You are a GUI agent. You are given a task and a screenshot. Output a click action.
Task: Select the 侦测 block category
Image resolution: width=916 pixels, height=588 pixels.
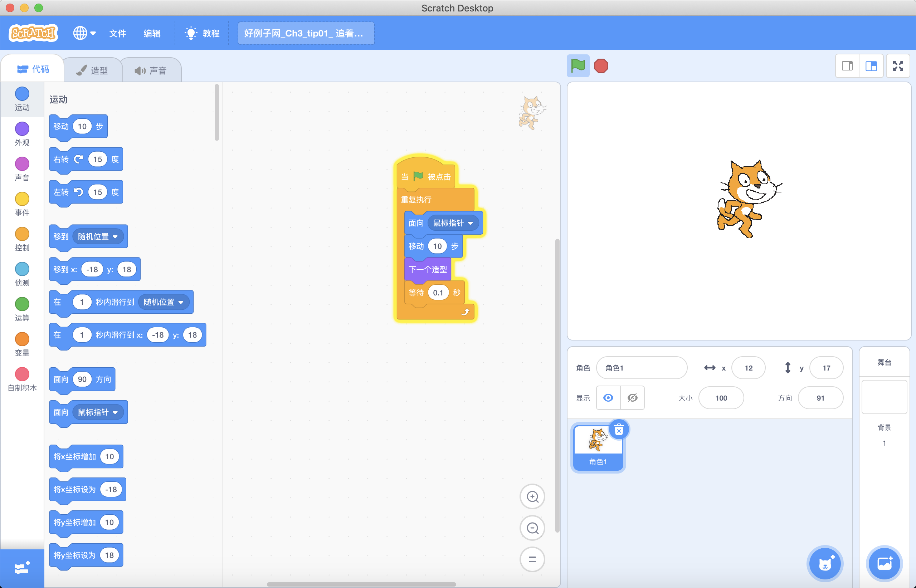point(22,274)
